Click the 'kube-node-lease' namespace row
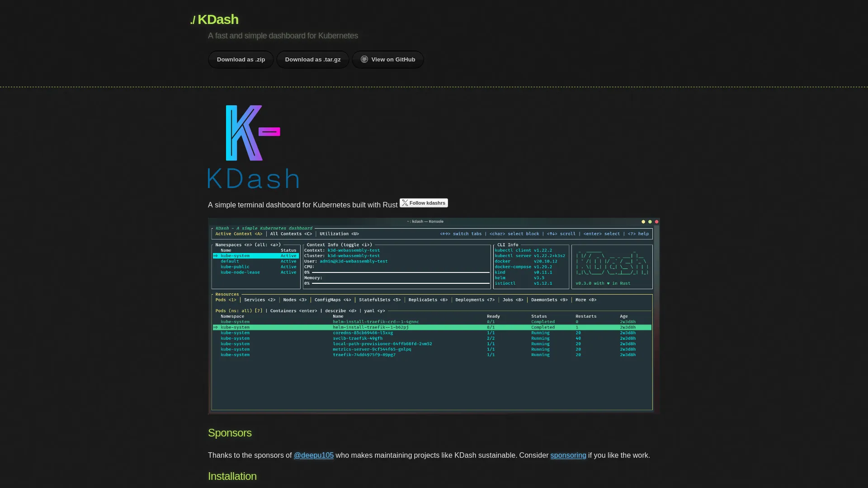 (x=256, y=272)
